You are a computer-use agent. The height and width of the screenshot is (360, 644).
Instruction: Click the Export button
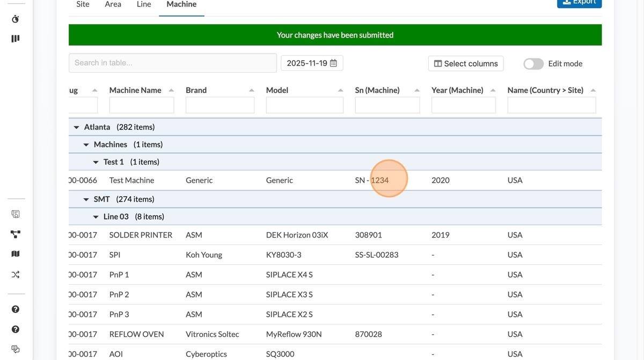pos(579,2)
